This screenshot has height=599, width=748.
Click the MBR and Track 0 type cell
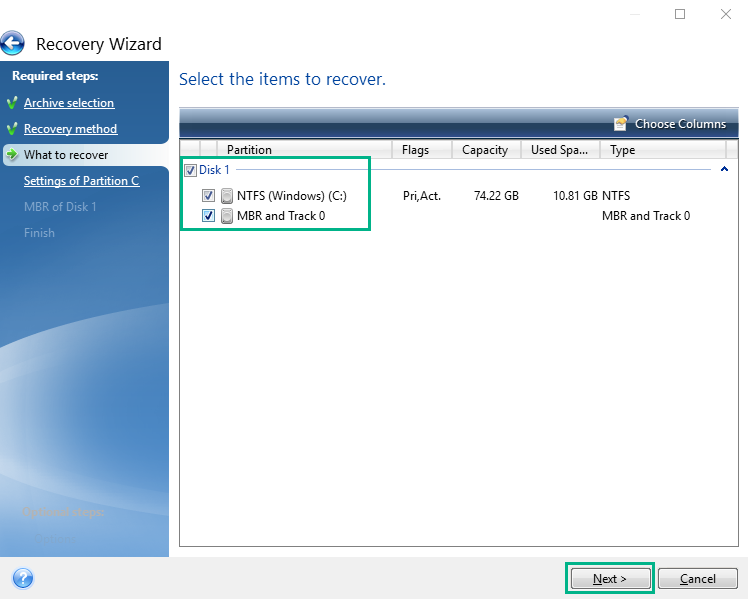click(646, 216)
